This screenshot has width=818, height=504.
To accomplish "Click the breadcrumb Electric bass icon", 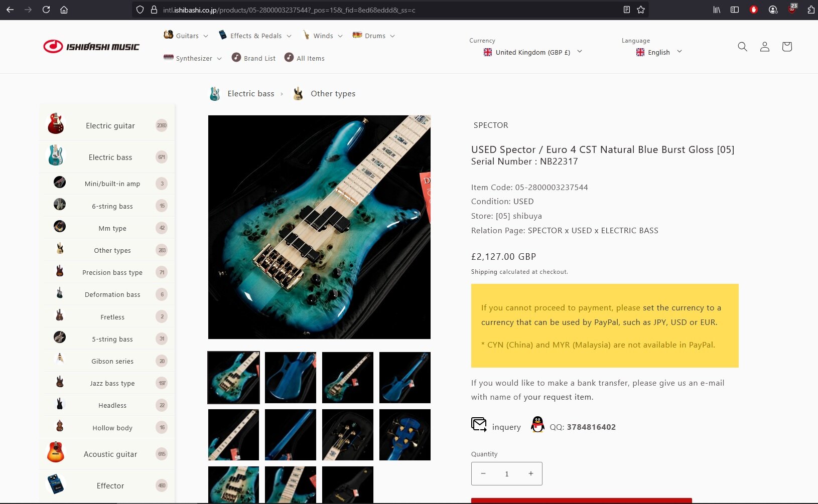I will pyautogui.click(x=215, y=94).
